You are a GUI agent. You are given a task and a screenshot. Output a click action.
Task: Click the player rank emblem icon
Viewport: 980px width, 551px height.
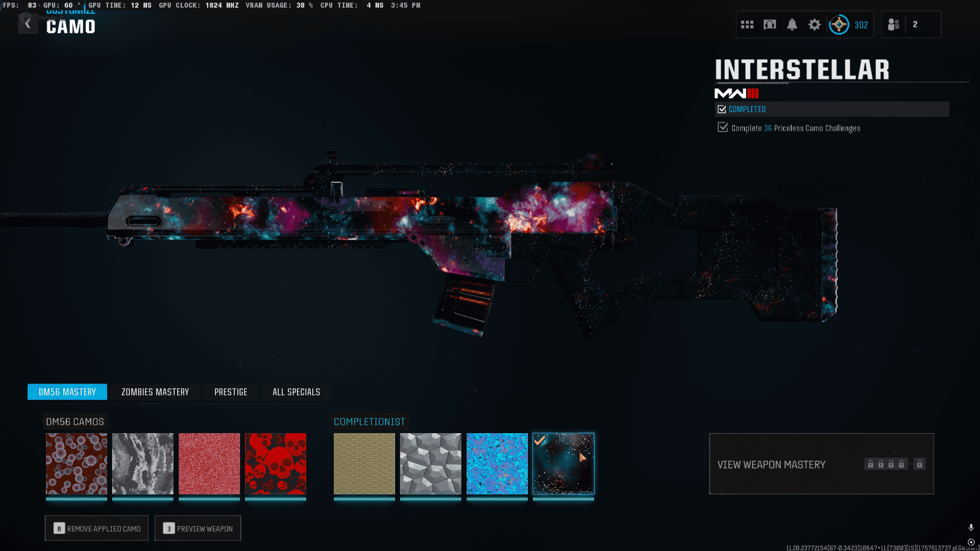[839, 24]
